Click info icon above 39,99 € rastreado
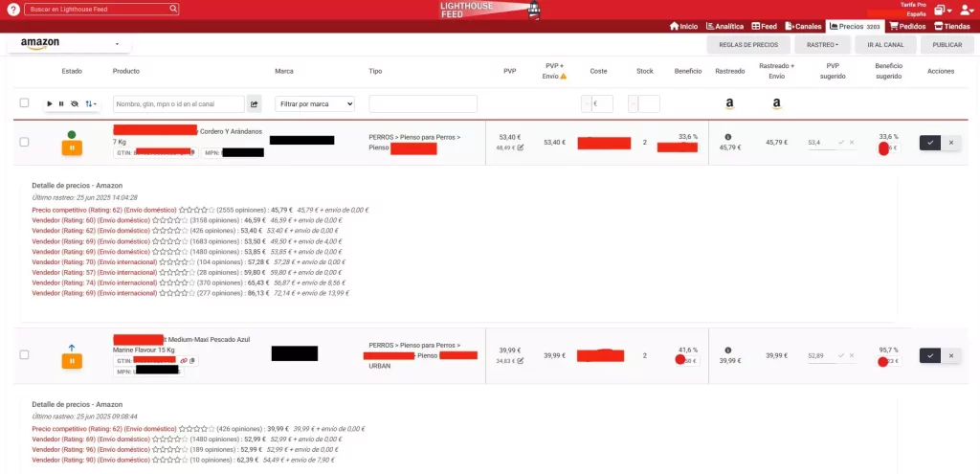This screenshot has height=474, width=980. [x=728, y=350]
